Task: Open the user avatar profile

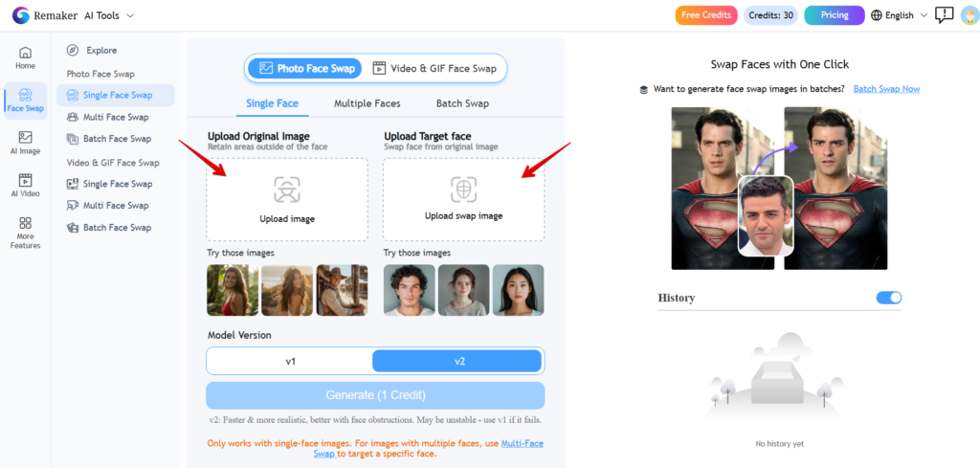Action: pos(969,15)
